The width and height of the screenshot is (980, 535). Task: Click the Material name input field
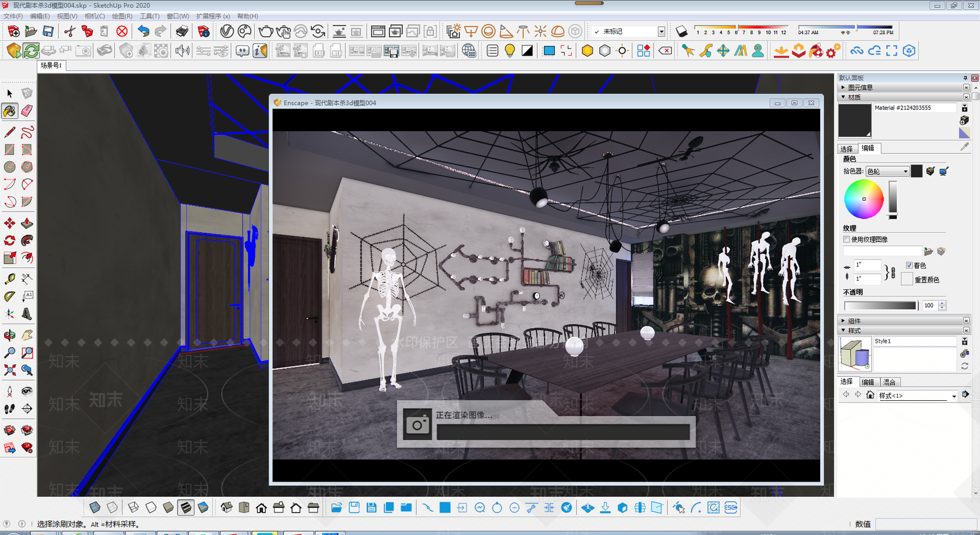pos(914,108)
